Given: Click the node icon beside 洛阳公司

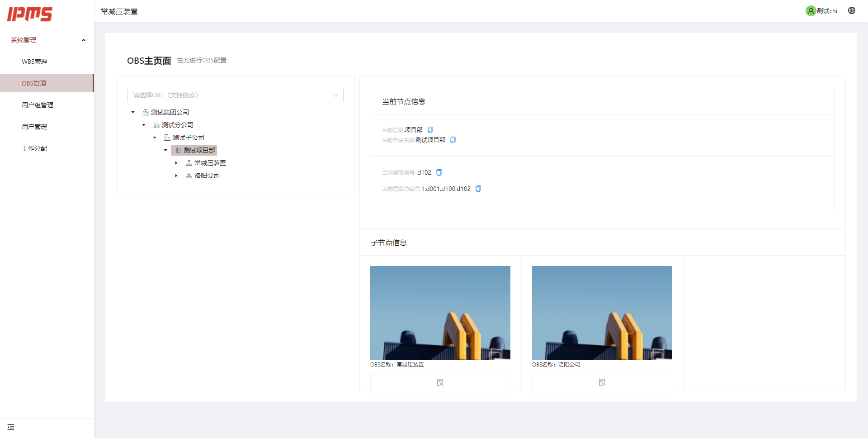Looking at the screenshot, I should pyautogui.click(x=189, y=176).
